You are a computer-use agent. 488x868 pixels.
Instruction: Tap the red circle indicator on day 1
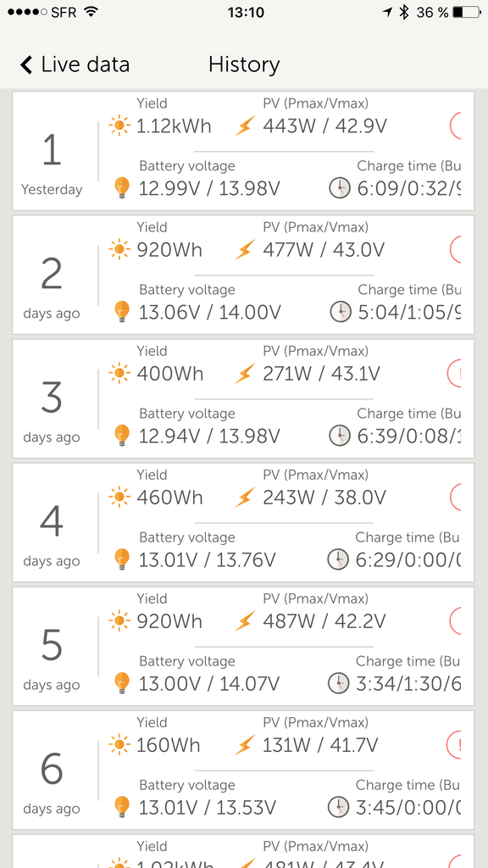tap(455, 125)
